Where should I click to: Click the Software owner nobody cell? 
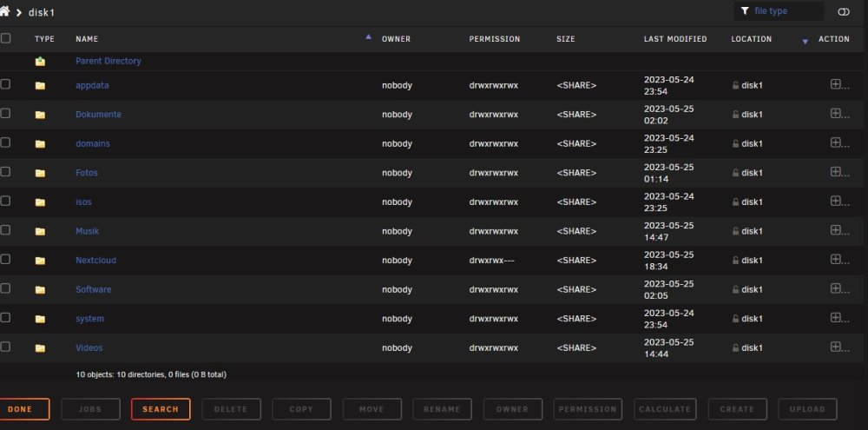[397, 290]
